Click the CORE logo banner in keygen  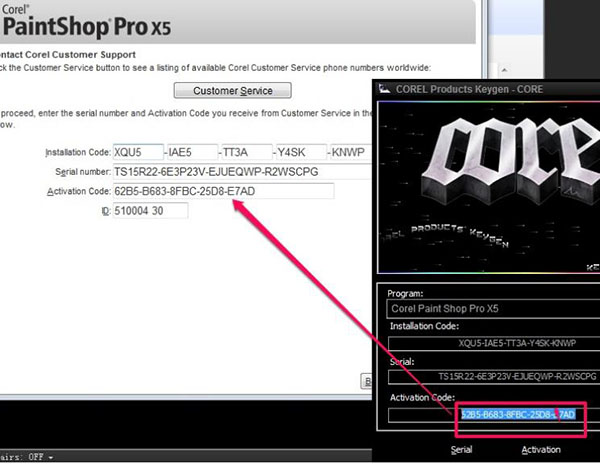click(489, 187)
